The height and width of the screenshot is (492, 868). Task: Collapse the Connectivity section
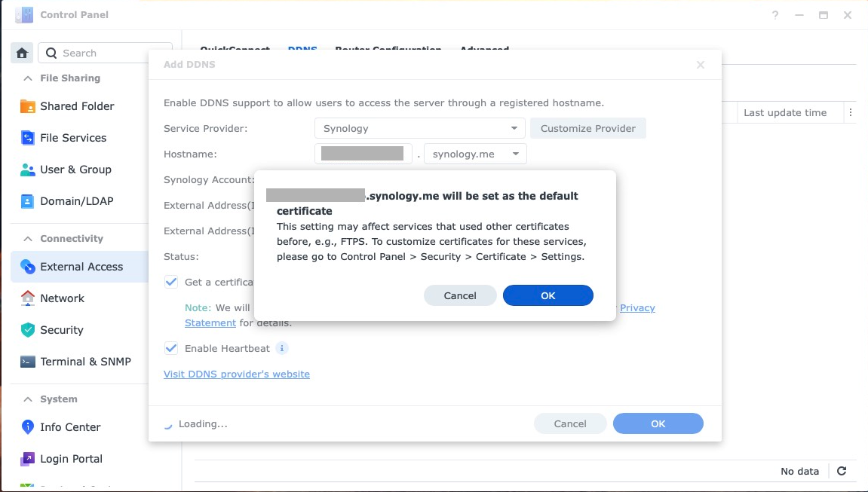(28, 239)
